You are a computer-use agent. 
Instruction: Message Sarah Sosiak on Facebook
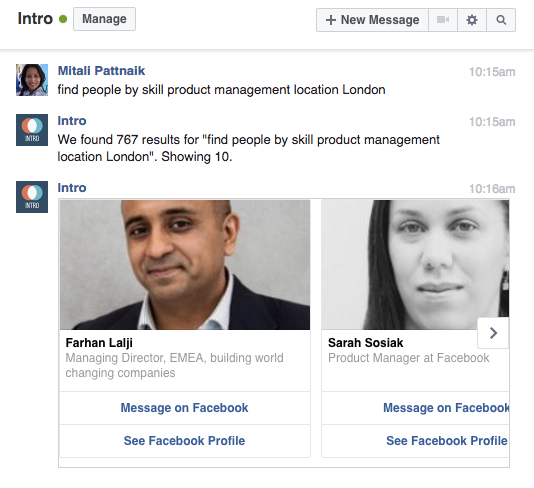coord(415,408)
